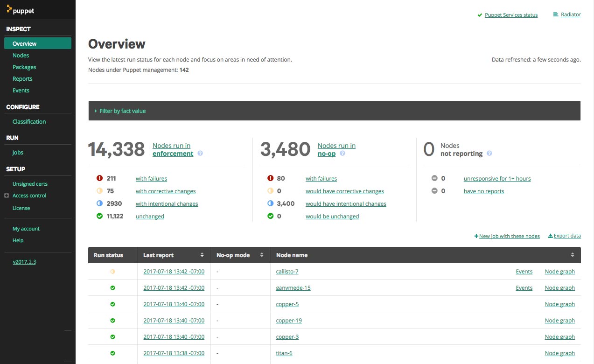Click red failure icon under enforcement
The image size is (594, 364).
(99, 178)
